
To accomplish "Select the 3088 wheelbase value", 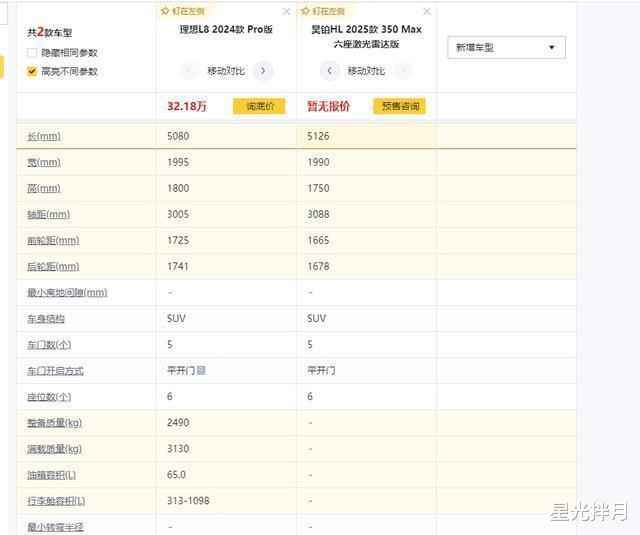I will [318, 215].
